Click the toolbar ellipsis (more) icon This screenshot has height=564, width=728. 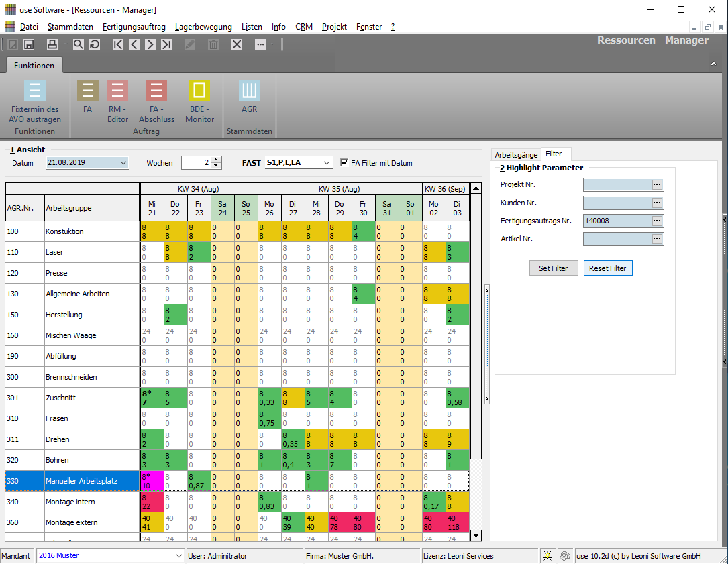(260, 44)
